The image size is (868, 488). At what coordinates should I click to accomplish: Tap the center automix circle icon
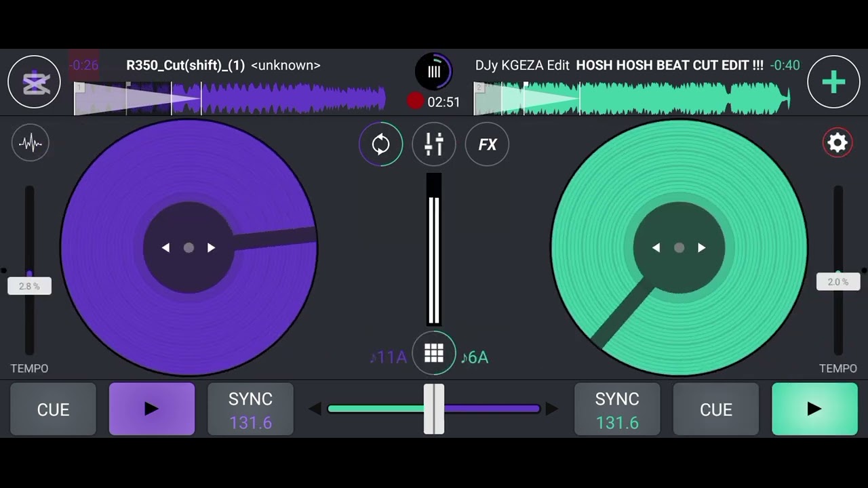point(434,71)
